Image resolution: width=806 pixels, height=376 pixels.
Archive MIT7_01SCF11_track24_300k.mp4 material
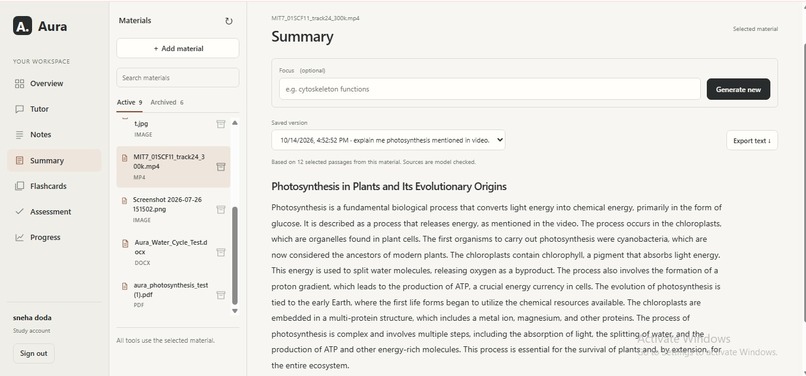pos(221,167)
